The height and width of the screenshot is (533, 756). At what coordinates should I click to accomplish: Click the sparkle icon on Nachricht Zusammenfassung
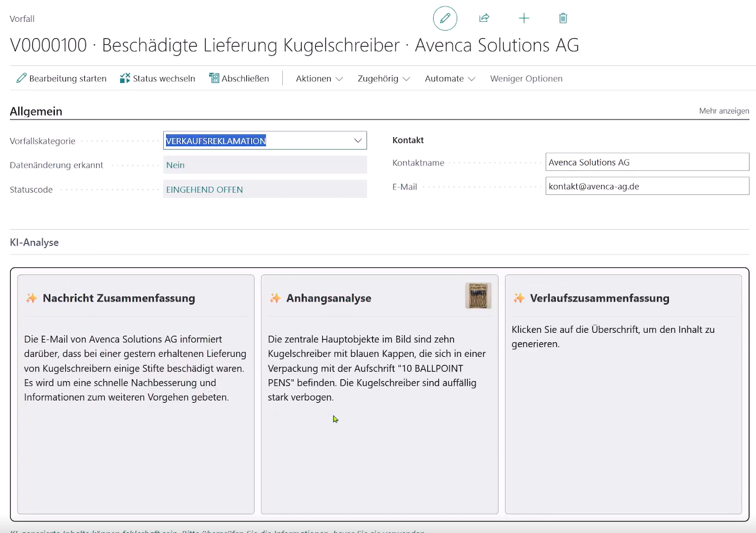[x=31, y=298]
